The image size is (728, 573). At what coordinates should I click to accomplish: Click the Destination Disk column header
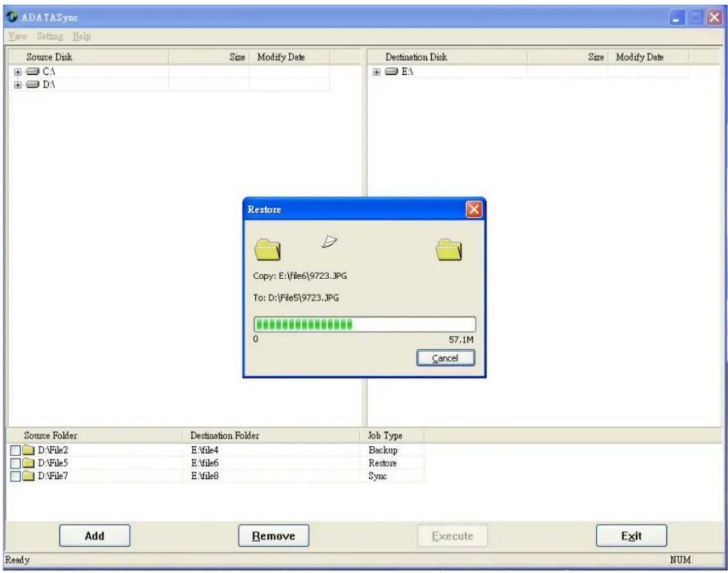pos(447,57)
